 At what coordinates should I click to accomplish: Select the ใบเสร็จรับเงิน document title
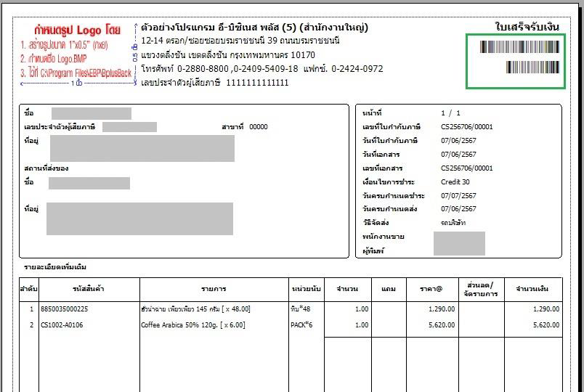click(x=527, y=27)
